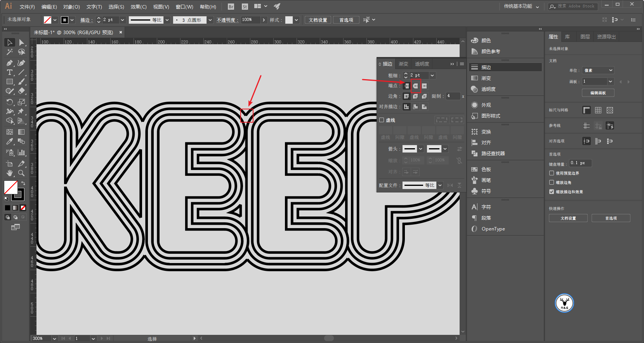
Task: Select the Direct Selection tool
Action: (x=21, y=42)
